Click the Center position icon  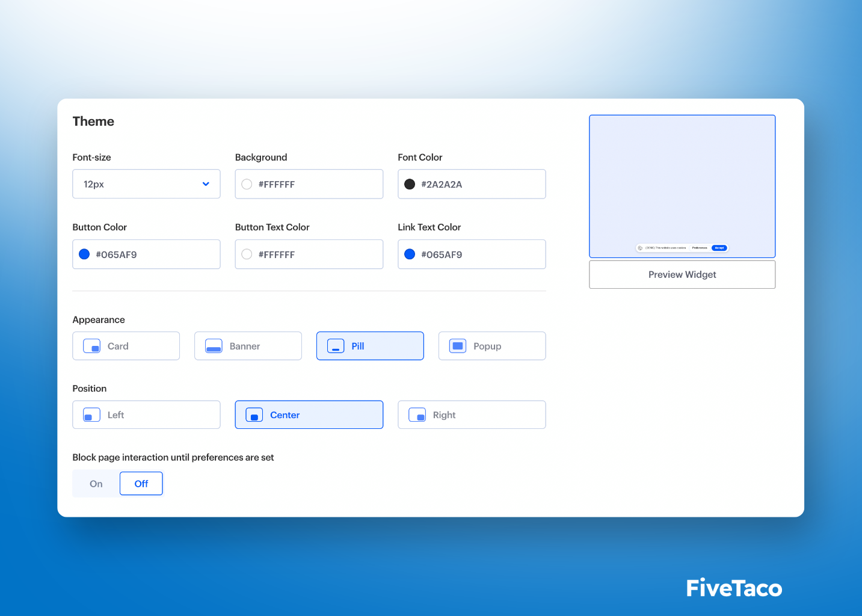pos(254,415)
